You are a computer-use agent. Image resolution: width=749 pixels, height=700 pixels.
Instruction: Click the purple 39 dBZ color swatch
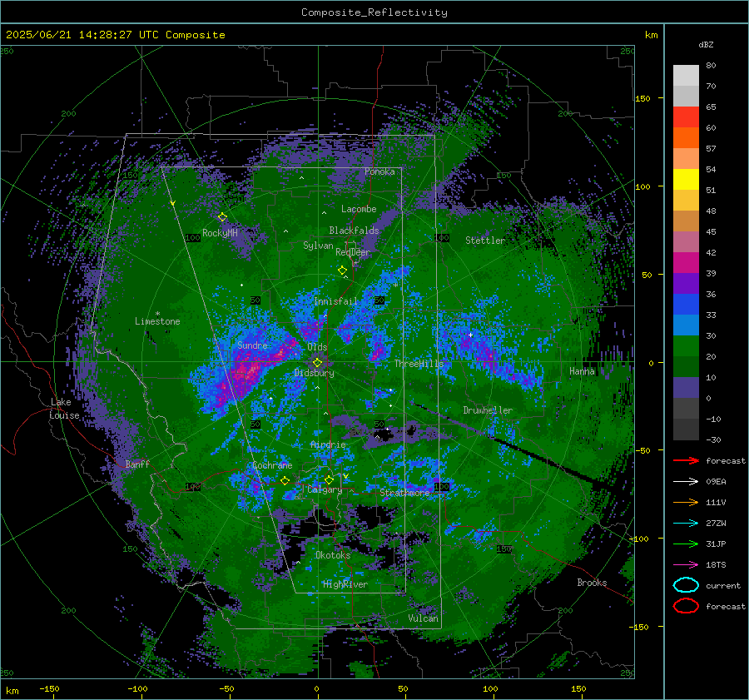click(686, 284)
